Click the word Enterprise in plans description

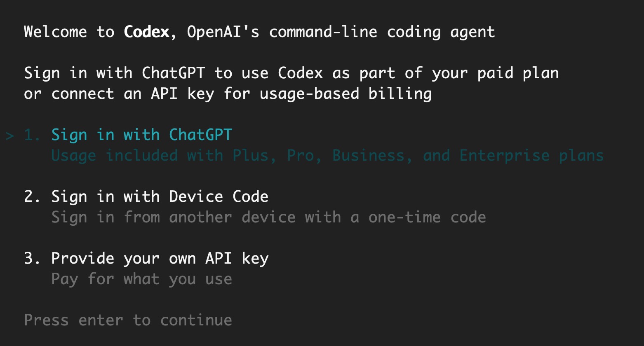tap(505, 156)
